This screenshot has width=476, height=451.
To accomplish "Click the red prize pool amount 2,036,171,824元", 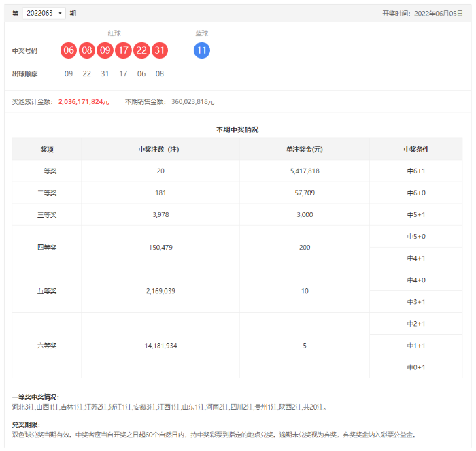I will tap(84, 101).
